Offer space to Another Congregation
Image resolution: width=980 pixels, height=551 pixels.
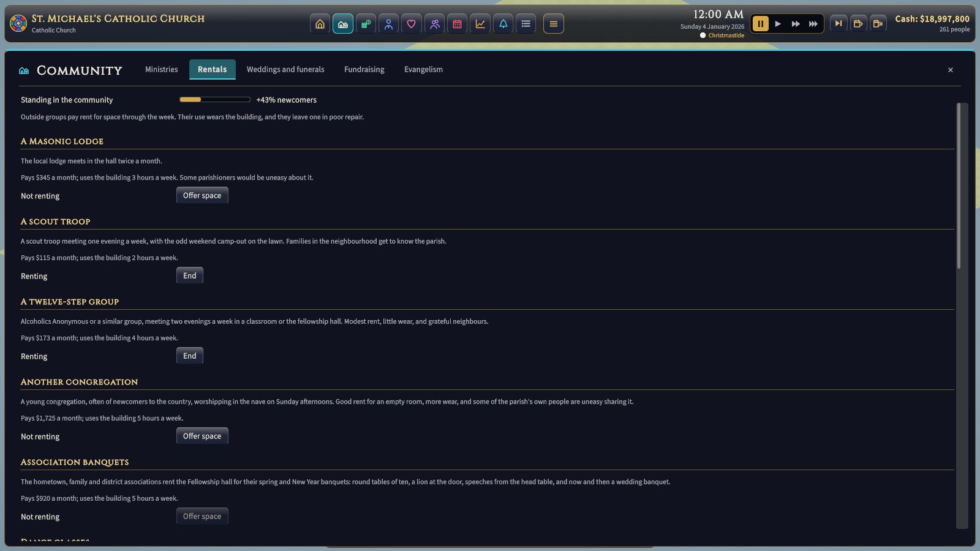click(x=202, y=436)
